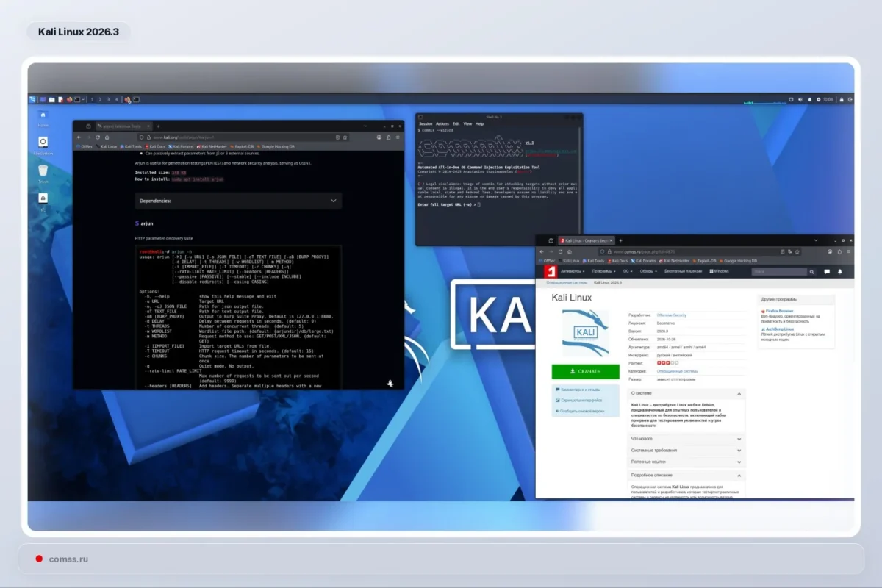This screenshot has height=588, width=882.
Task: Open Бесплатные лицензии site menu item
Action: tap(683, 271)
